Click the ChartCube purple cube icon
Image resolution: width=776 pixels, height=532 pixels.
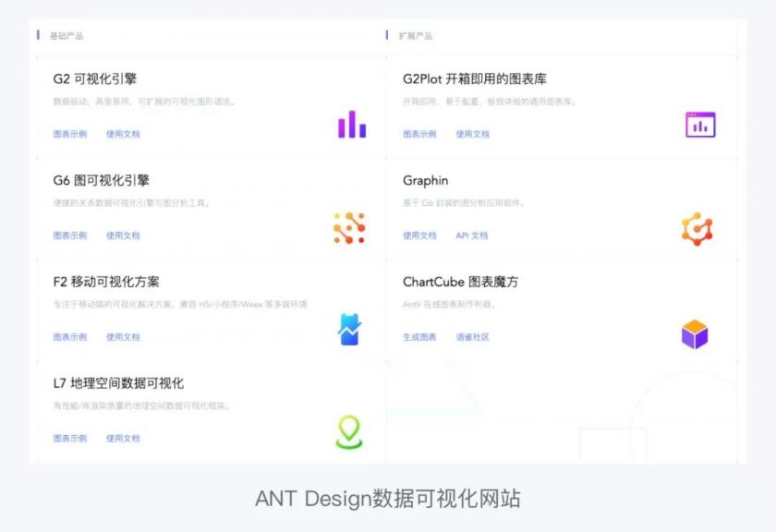click(695, 334)
